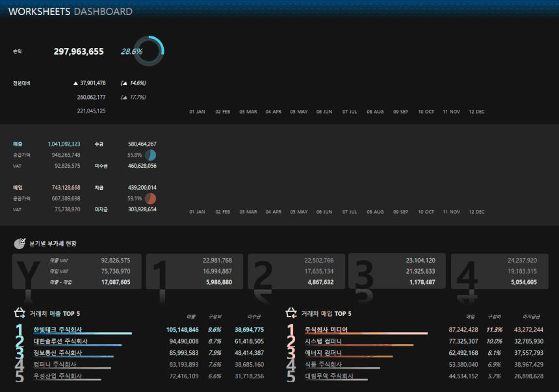The height and width of the screenshot is (392, 559).
Task: Click the blue 55.8% collection pie chart
Action: coord(150,155)
